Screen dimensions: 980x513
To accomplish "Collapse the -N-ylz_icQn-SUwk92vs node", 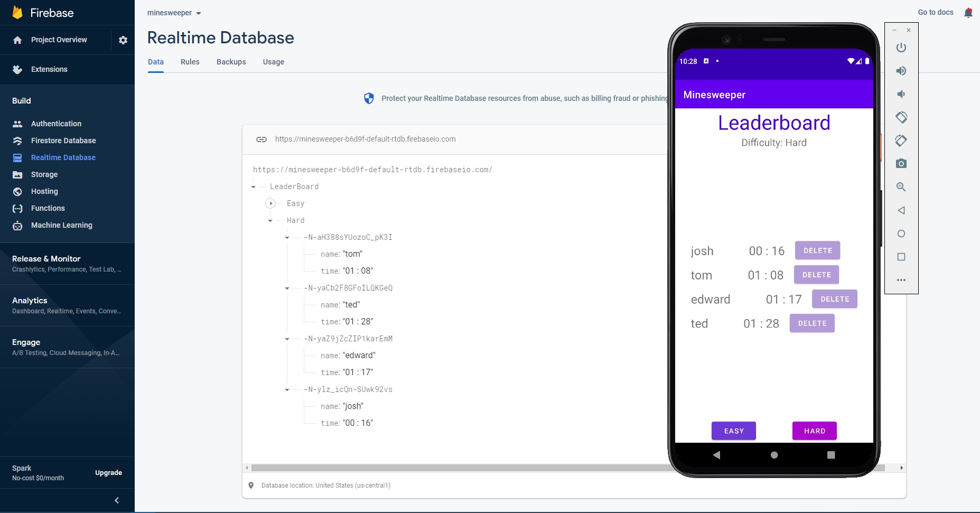I will coord(287,390).
